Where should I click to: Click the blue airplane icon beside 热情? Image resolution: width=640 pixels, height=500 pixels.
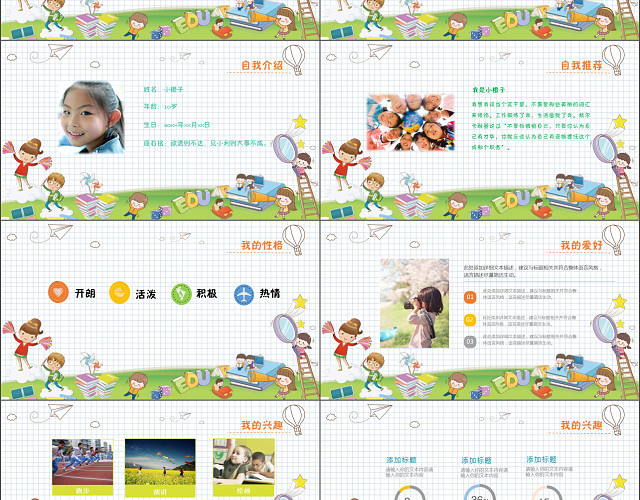(x=244, y=294)
